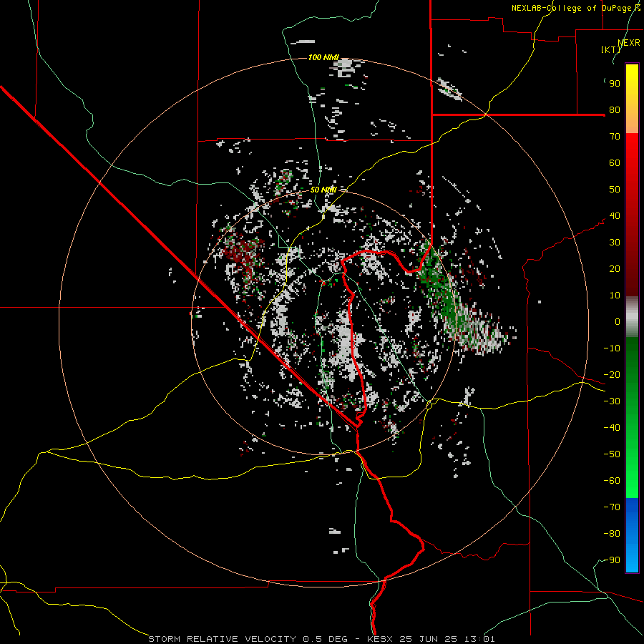Click the positive 80 scale label

coord(615,109)
